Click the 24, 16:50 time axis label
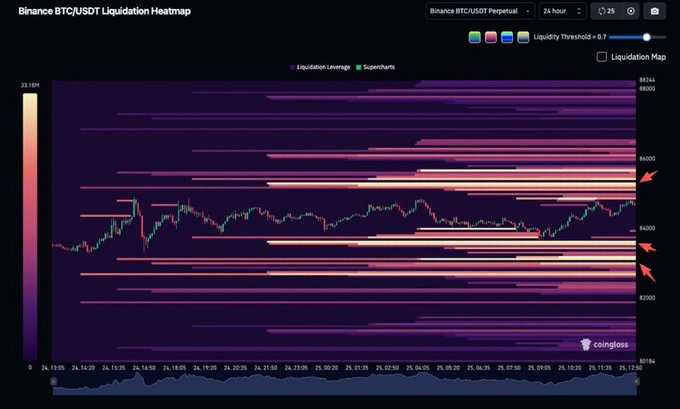Viewport: 680px width, 409px height. coord(144,368)
